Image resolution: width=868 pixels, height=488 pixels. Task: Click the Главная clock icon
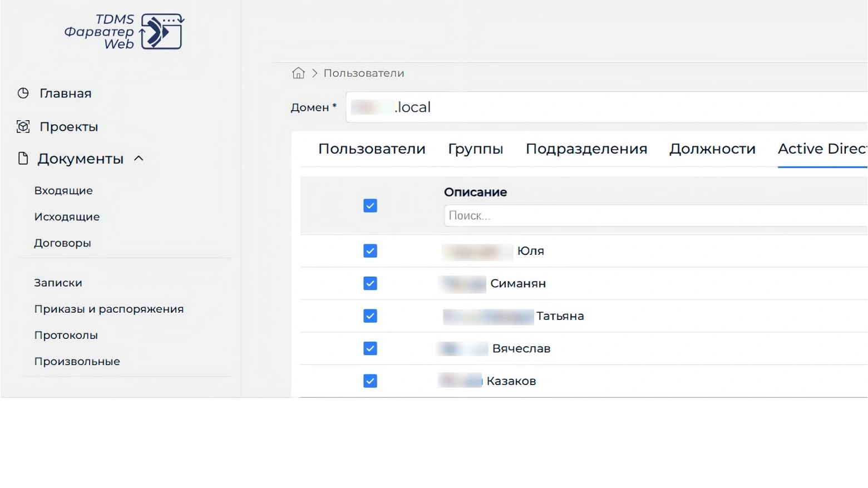pyautogui.click(x=23, y=93)
